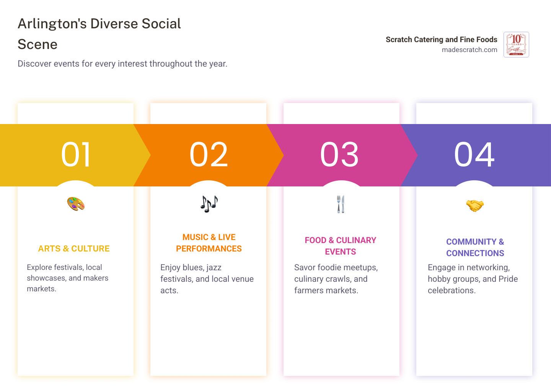Click the artist palette icon
This screenshot has height=392, width=551.
pos(76,204)
